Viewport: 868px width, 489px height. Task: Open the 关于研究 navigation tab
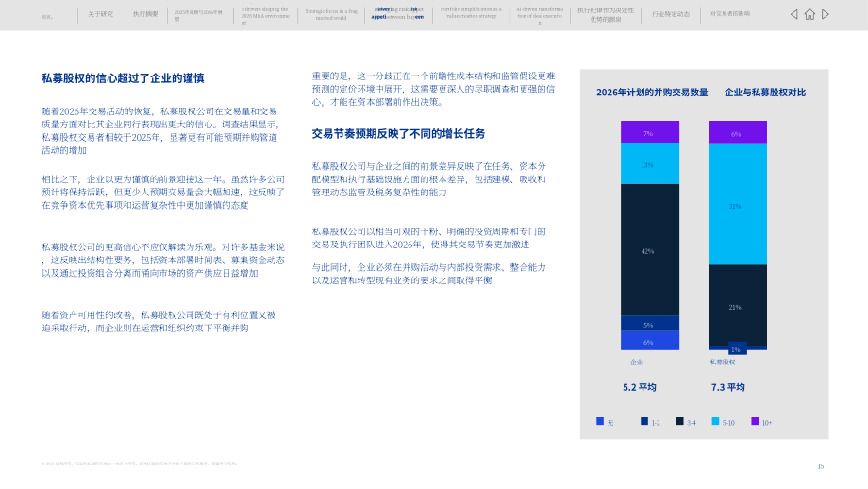[x=100, y=14]
